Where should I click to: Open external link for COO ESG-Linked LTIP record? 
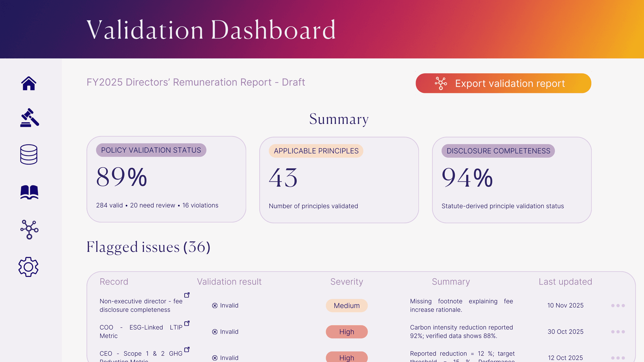pos(187,323)
